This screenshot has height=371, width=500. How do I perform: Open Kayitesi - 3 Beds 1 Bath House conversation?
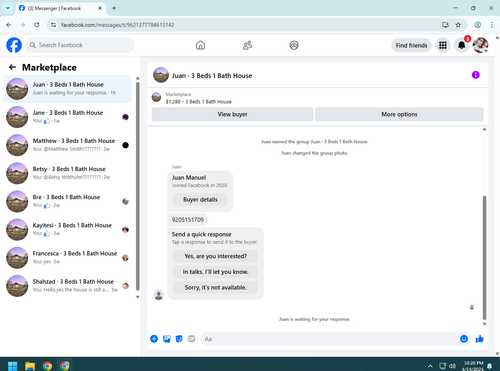pos(68,230)
